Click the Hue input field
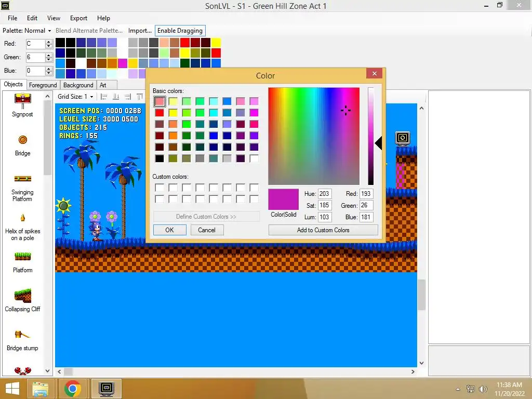This screenshot has width=532, height=399. click(325, 194)
